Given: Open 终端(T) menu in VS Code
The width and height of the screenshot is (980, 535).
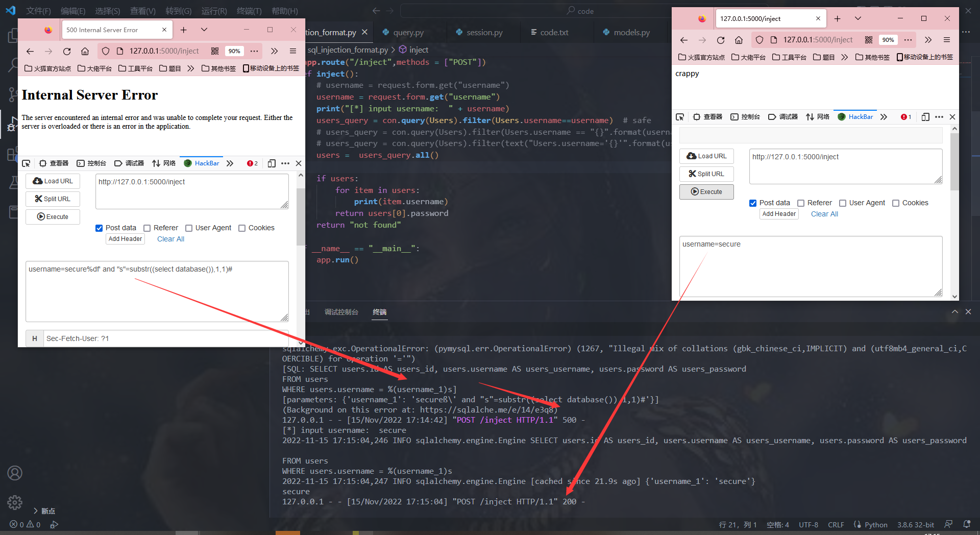Looking at the screenshot, I should coord(249,11).
